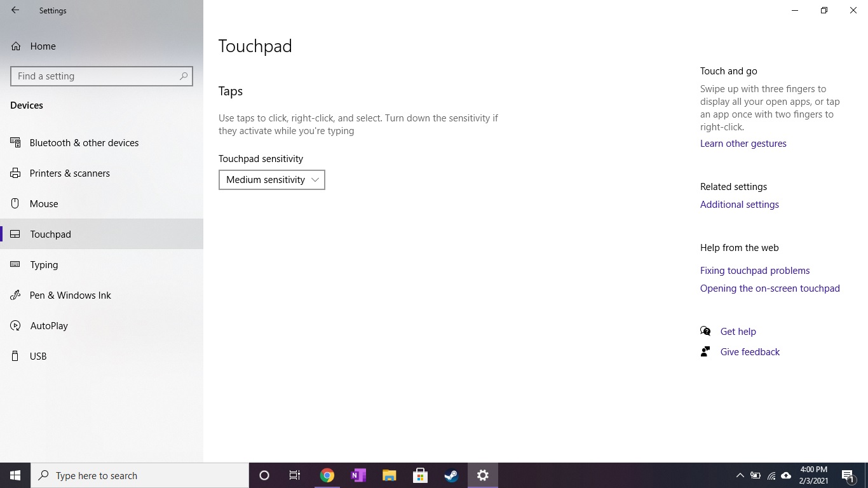The image size is (868, 488).
Task: Open Microsoft Store from the taskbar
Action: click(x=420, y=475)
